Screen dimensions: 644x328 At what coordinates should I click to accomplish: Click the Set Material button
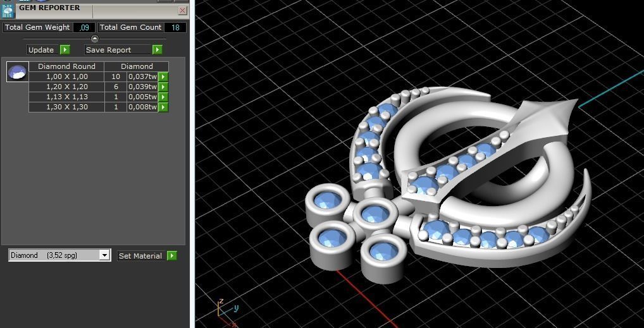tap(140, 256)
